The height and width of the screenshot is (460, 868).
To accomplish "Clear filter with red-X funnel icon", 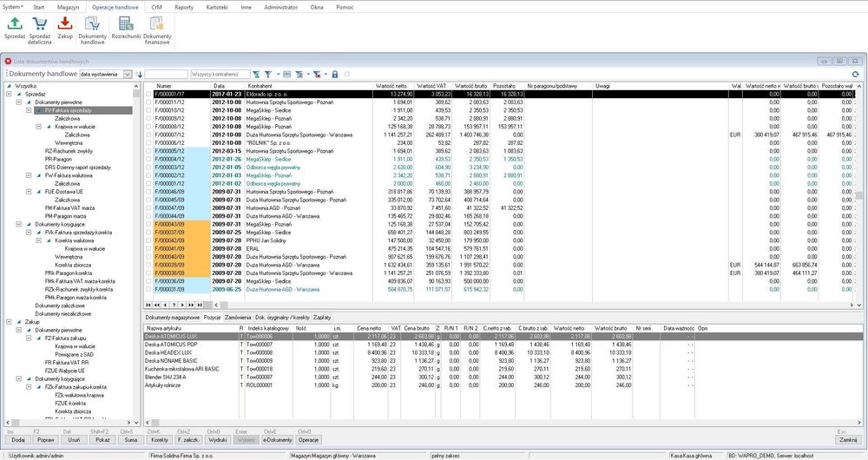I will point(317,74).
